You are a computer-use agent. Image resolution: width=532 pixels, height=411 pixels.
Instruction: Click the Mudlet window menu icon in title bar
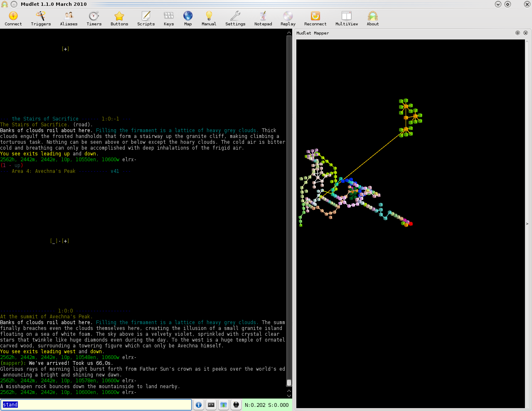(x=5, y=4)
